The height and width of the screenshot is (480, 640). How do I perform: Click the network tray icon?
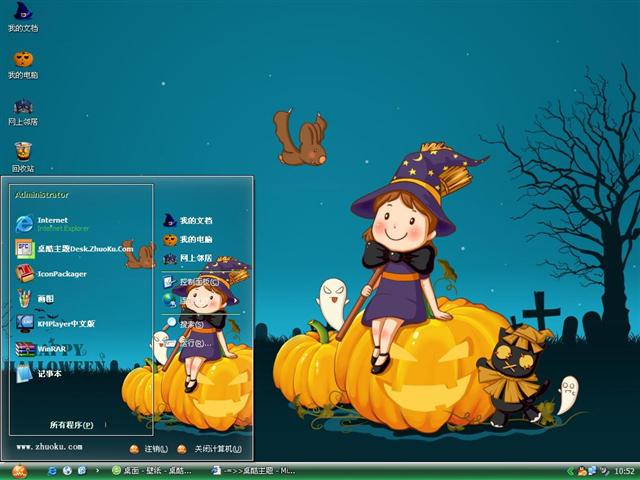592,471
